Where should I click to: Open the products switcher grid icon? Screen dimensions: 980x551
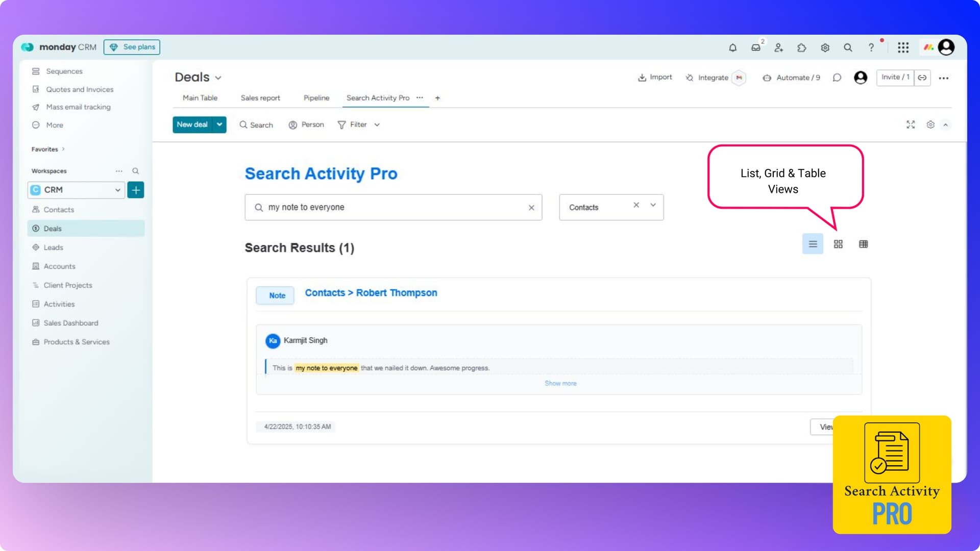point(903,47)
